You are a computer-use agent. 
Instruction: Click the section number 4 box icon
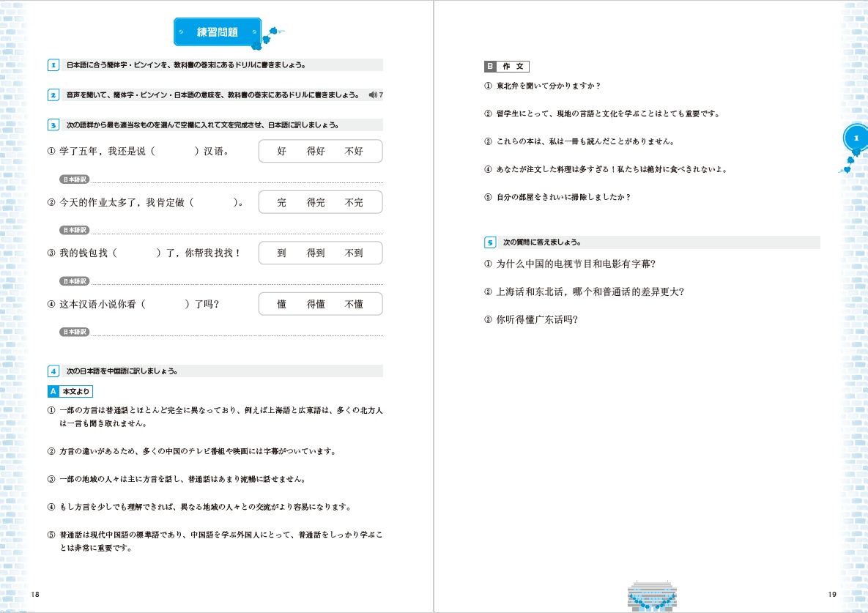(53, 371)
